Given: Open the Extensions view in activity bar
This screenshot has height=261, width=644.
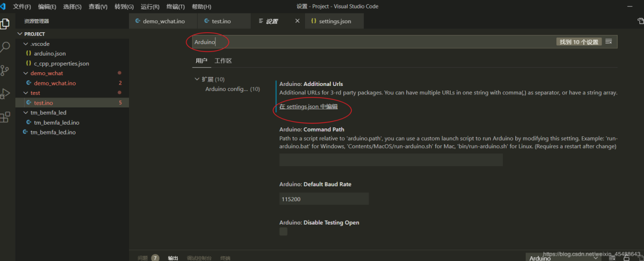Looking at the screenshot, I should point(5,117).
